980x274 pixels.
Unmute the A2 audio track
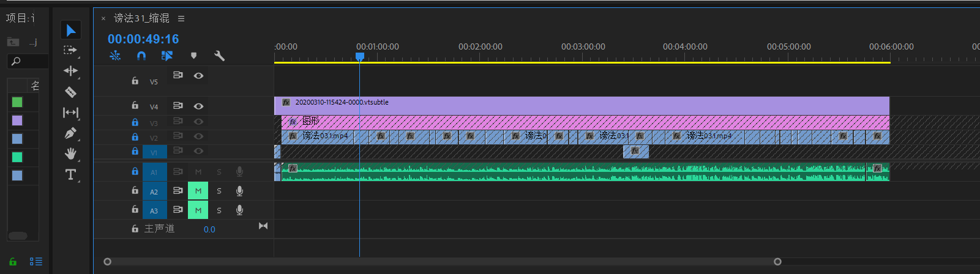pos(198,191)
